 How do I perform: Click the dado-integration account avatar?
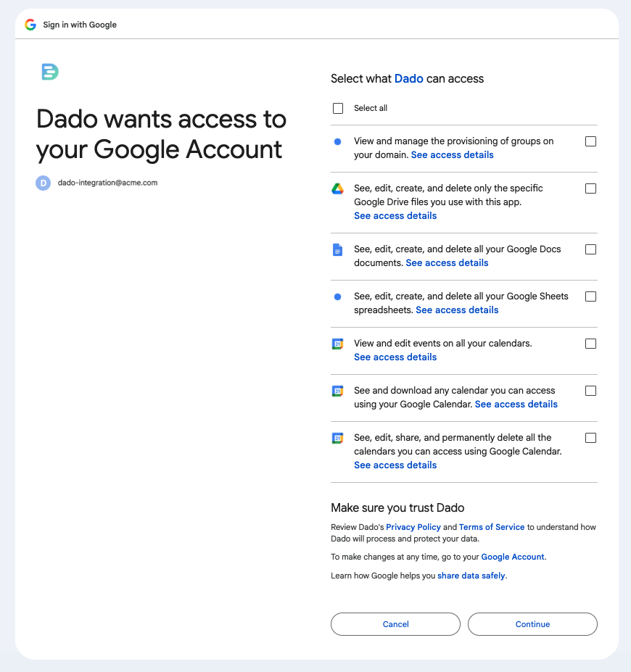pos(44,183)
